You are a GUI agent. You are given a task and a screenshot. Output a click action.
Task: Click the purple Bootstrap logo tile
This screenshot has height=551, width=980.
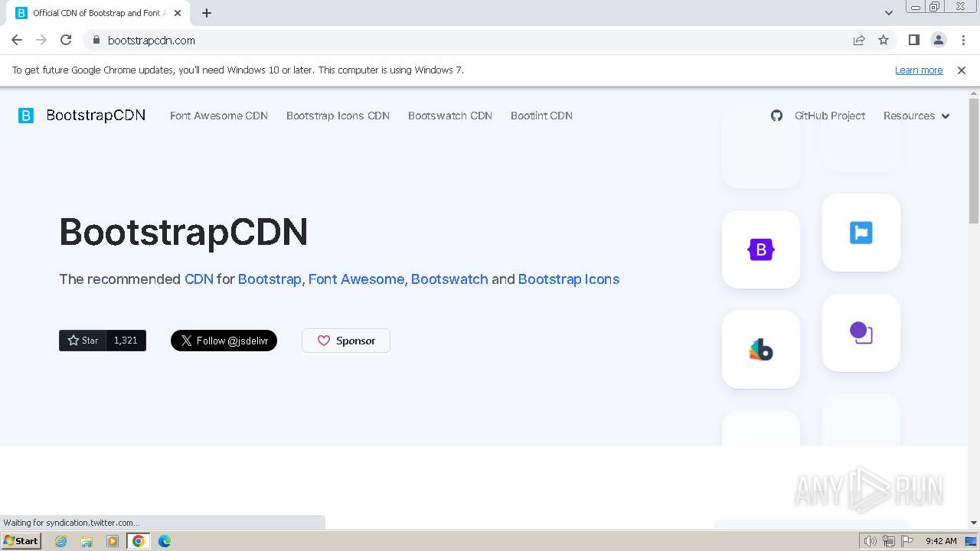[x=761, y=249]
